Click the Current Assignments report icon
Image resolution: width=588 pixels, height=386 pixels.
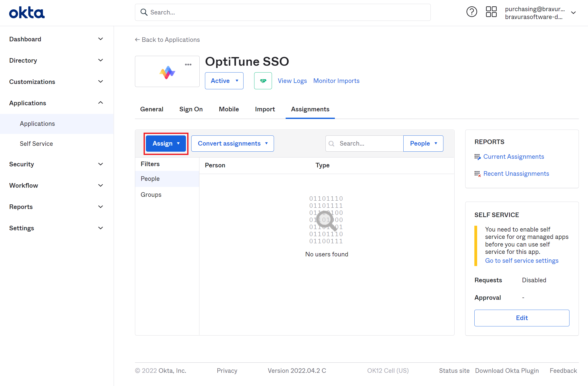tap(477, 157)
